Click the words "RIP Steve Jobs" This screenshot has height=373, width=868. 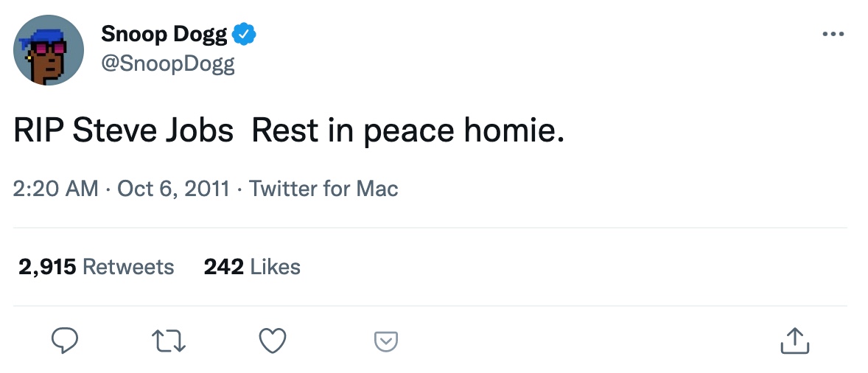point(123,130)
